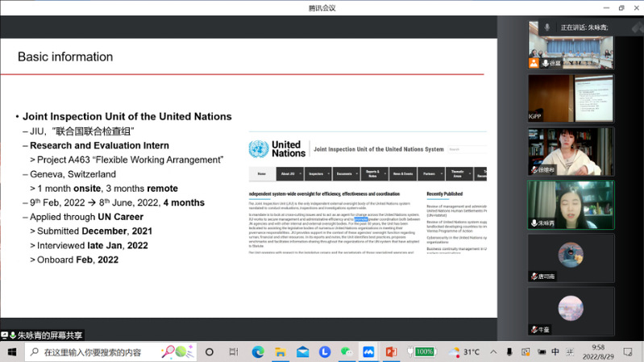Select the participant tile with pink avatar
644x362 pixels.
click(x=571, y=311)
